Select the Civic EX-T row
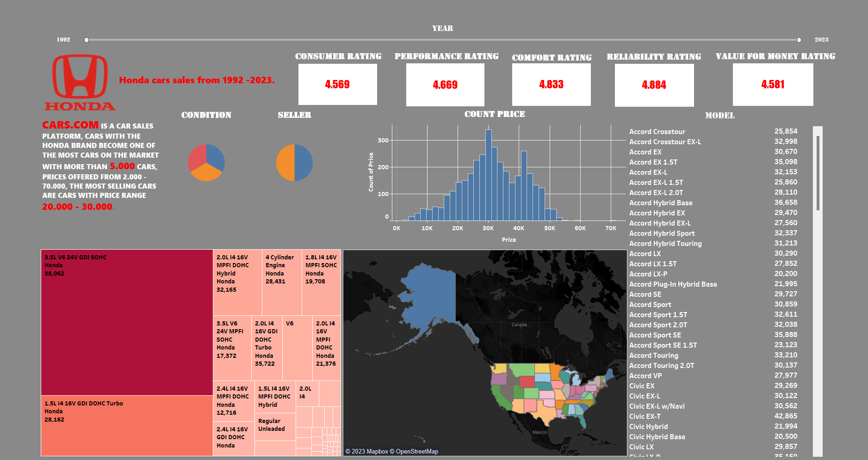Viewport: 868px width, 460px height. click(713, 417)
